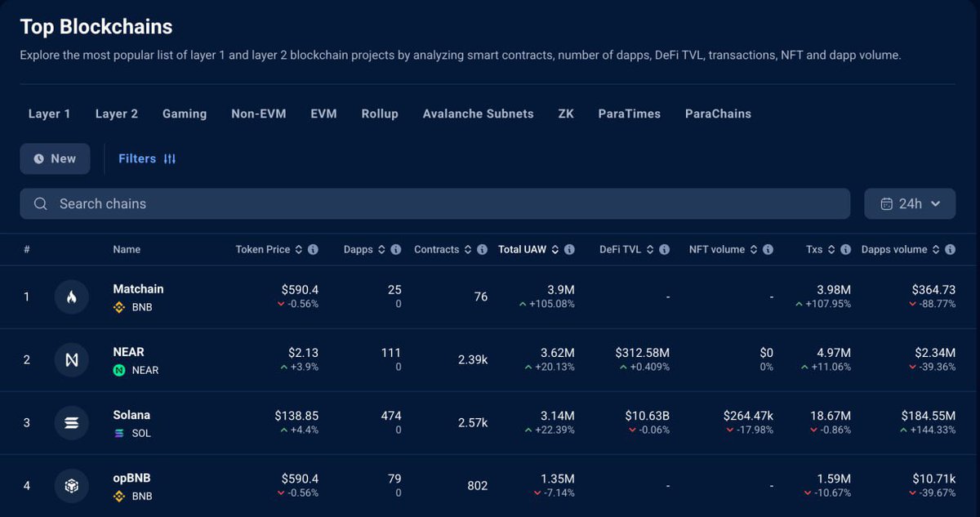Focus the Search chains field
The height and width of the screenshot is (517, 980).
[x=434, y=204]
